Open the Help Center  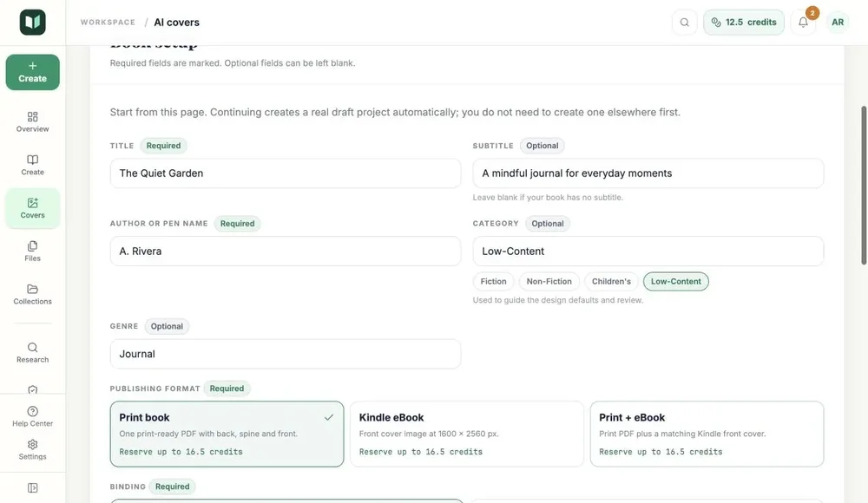(x=33, y=416)
